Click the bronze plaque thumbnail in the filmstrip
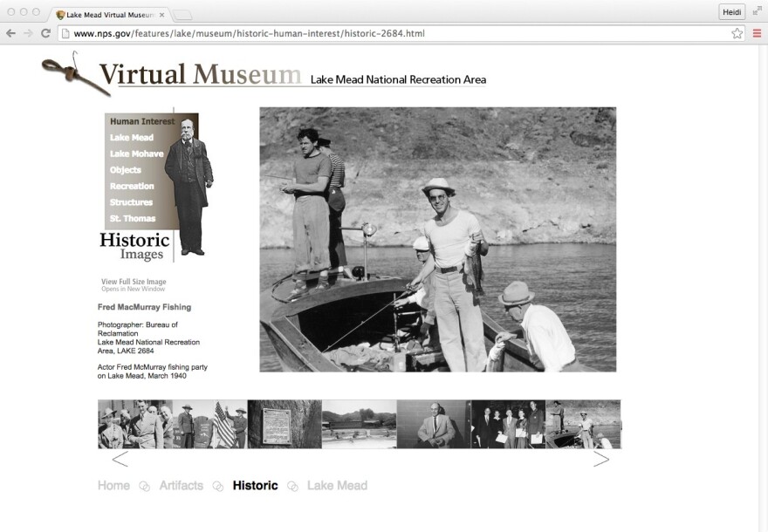Viewport: 768px width, 532px height. [x=285, y=425]
